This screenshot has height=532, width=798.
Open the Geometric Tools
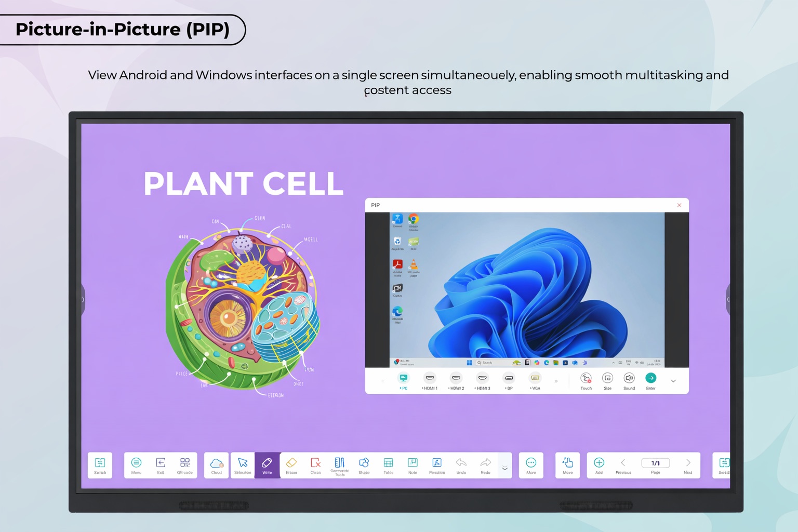(340, 465)
